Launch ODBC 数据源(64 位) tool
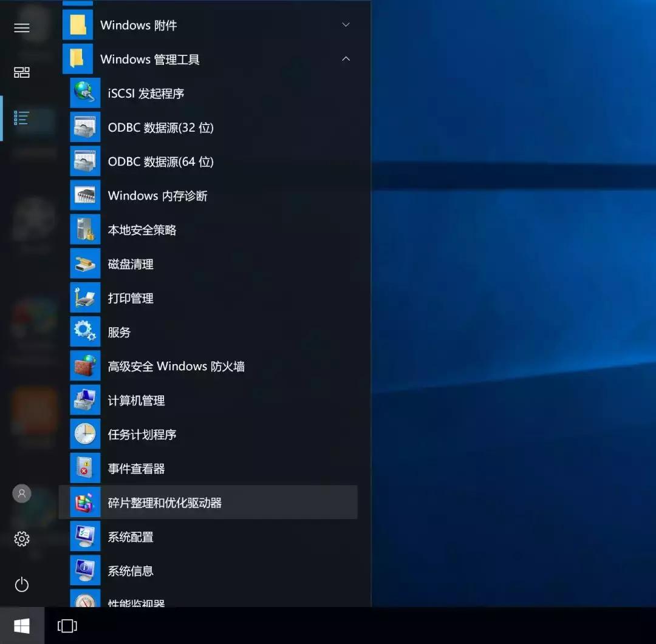Image resolution: width=656 pixels, height=644 pixels. [85, 161]
